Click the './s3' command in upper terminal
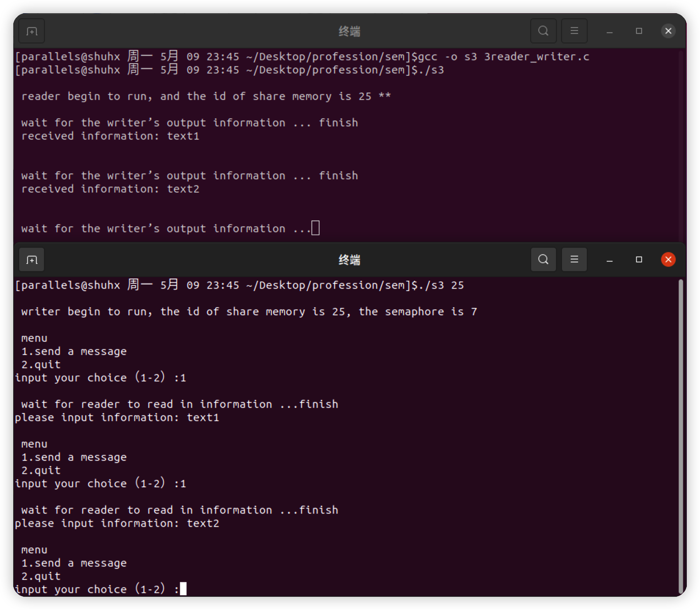Viewport: 700px width, 610px height. pyautogui.click(x=431, y=70)
